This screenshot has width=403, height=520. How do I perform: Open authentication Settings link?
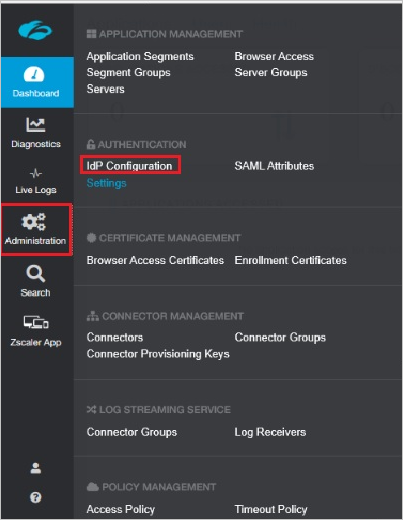pyautogui.click(x=106, y=183)
